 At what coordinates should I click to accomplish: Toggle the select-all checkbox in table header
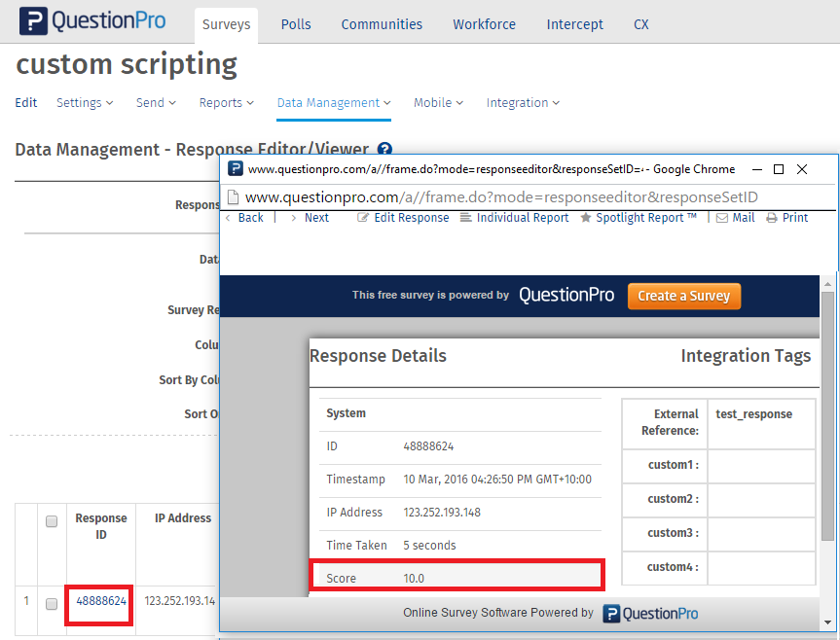(x=52, y=521)
